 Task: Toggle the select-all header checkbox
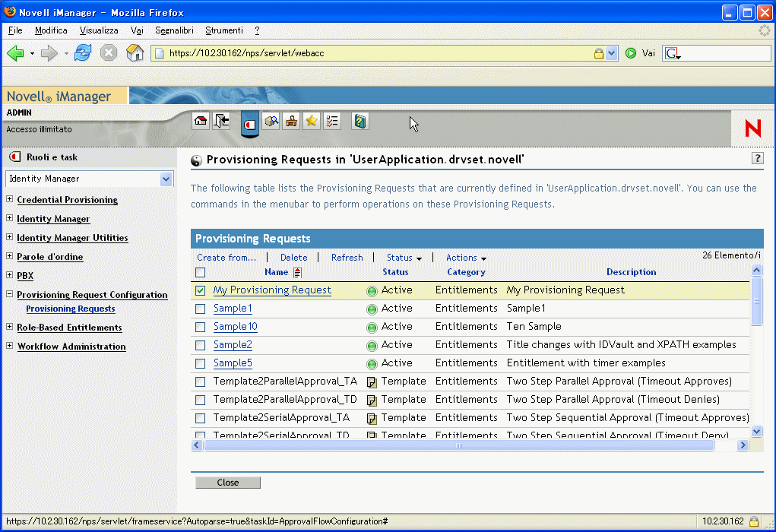[x=201, y=272]
